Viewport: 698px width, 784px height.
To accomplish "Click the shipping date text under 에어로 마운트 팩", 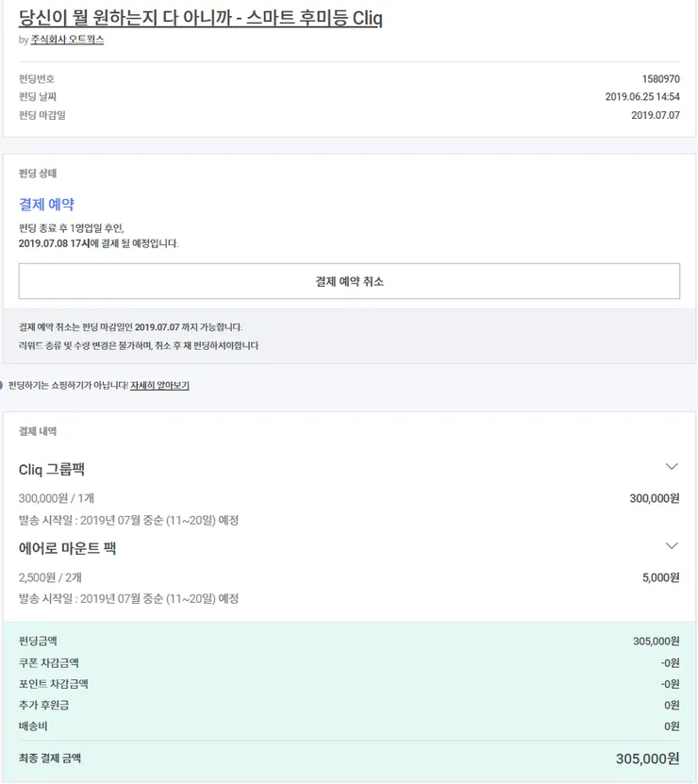I will pos(128,598).
